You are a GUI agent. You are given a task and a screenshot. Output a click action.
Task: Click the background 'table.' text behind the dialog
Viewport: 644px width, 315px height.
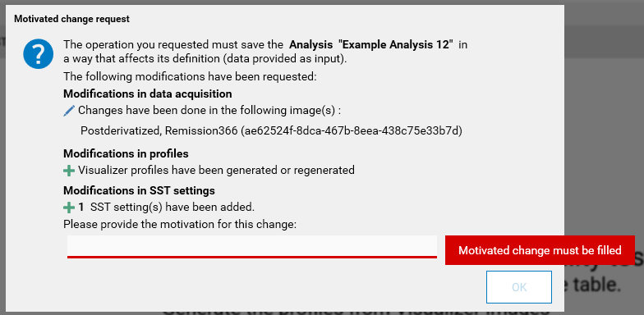(593, 285)
